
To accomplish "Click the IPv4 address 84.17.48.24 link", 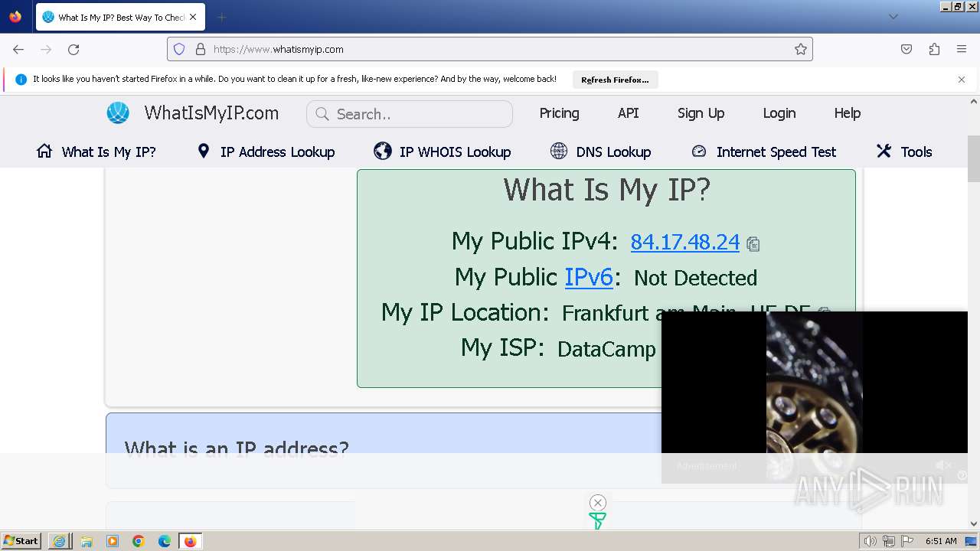I will click(x=684, y=242).
